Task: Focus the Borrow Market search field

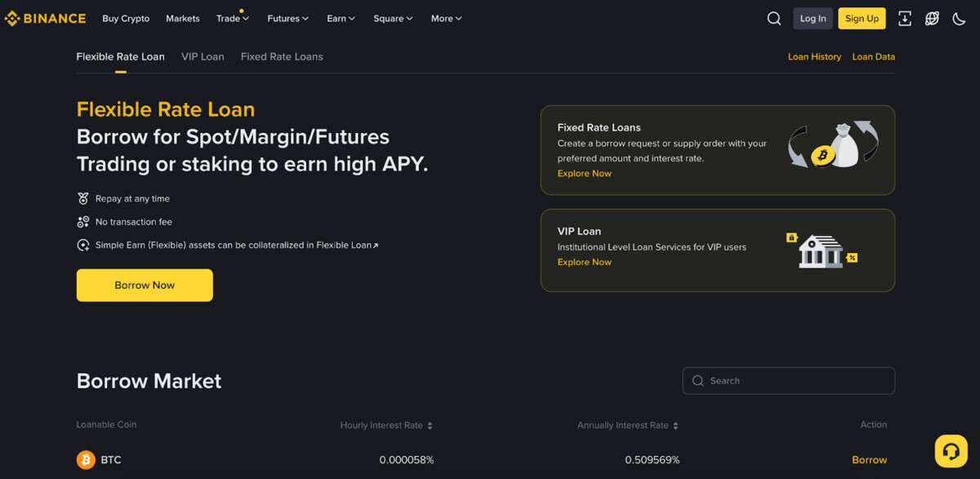Action: click(789, 381)
